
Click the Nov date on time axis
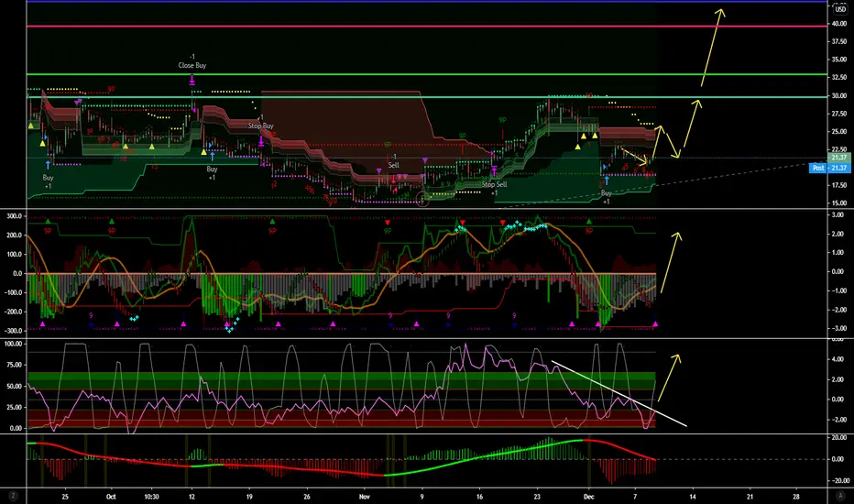point(365,497)
